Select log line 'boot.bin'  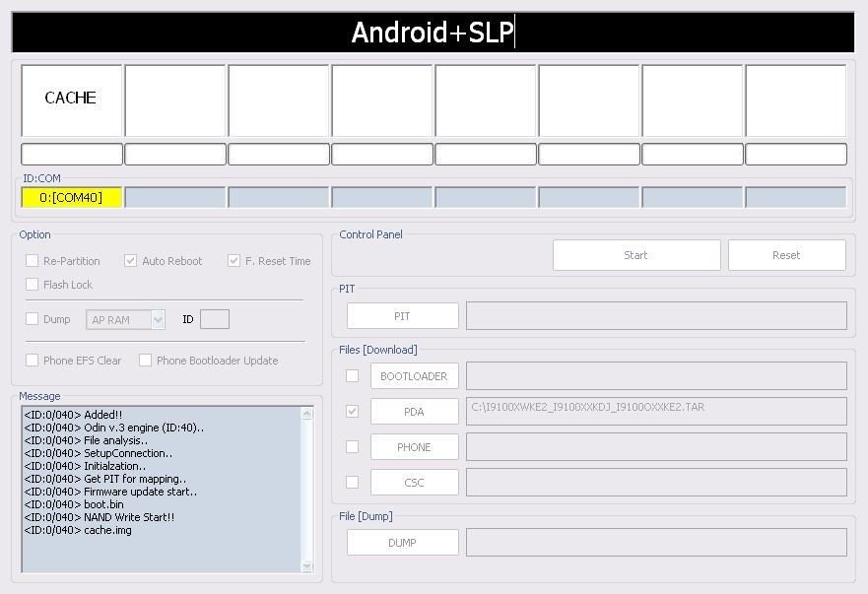point(74,505)
